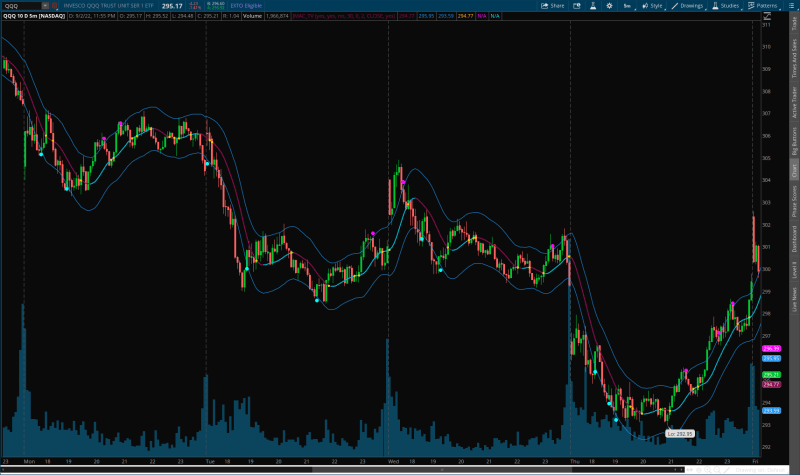Open the Big Buttons sidebar tab

[x=794, y=141]
